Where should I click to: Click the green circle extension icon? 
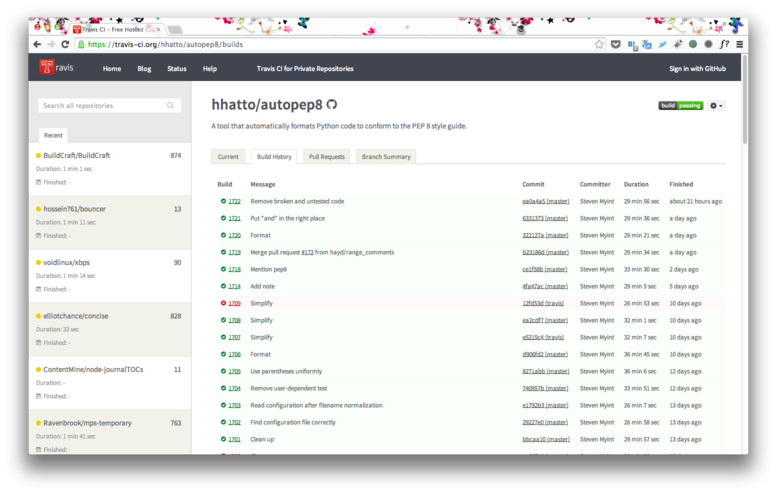(x=693, y=45)
